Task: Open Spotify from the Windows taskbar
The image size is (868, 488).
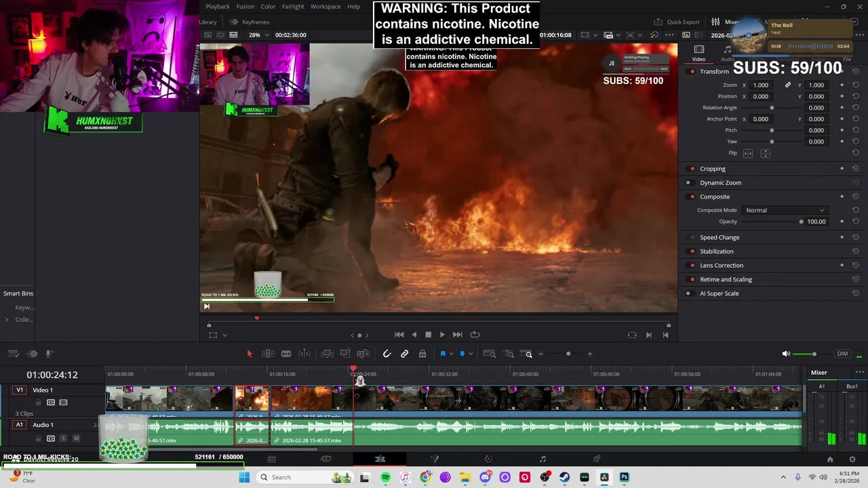Action: pos(385,477)
